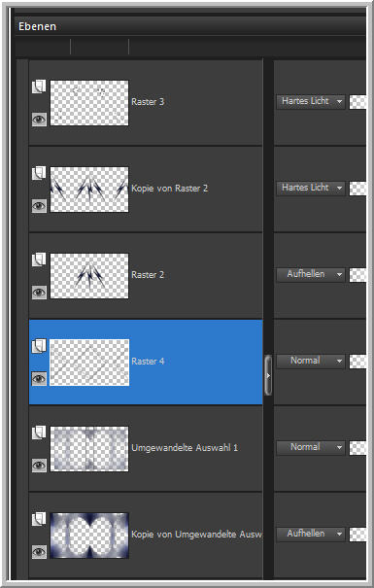Screen dimensions: 374x588
Task: Select the Umgewandelte Auswahl 1 layer name
Action: point(185,448)
